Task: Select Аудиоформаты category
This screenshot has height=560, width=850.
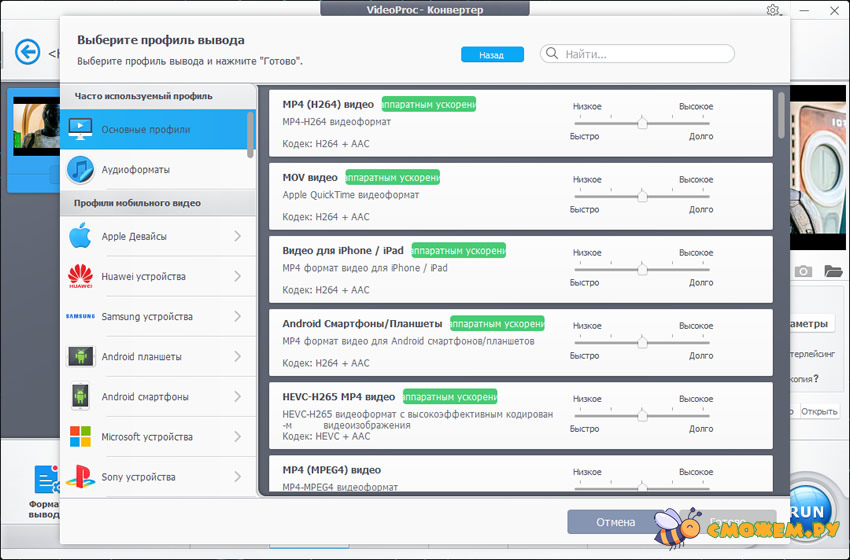Action: click(x=158, y=169)
